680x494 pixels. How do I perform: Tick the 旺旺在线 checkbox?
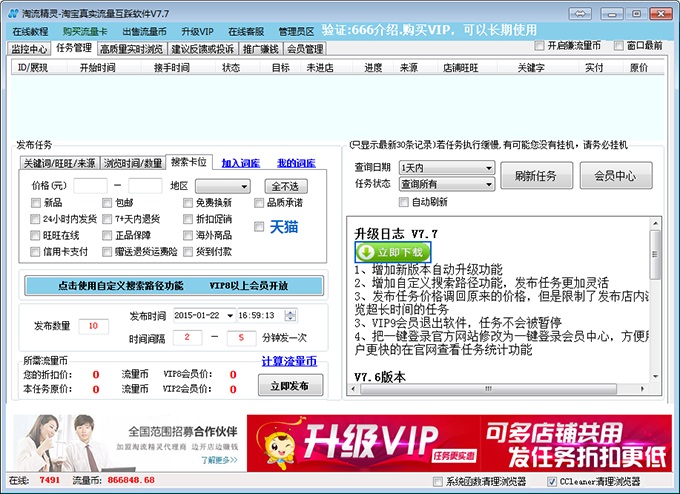(35, 236)
